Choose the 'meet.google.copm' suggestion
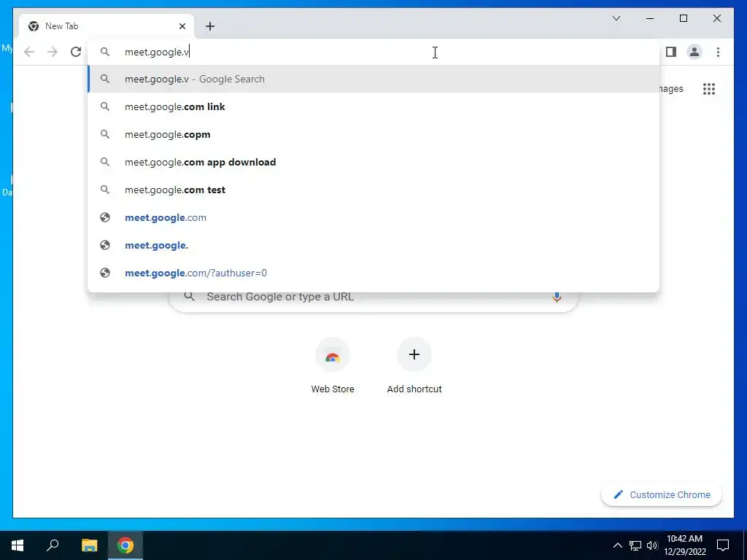Image resolution: width=747 pixels, height=560 pixels. tap(373, 134)
